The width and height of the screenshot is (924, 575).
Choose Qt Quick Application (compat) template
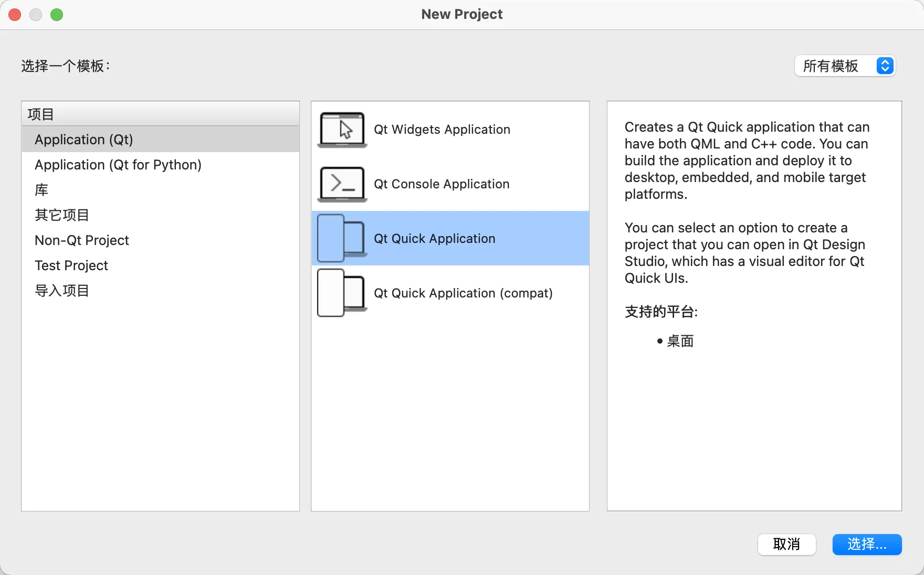(x=450, y=293)
